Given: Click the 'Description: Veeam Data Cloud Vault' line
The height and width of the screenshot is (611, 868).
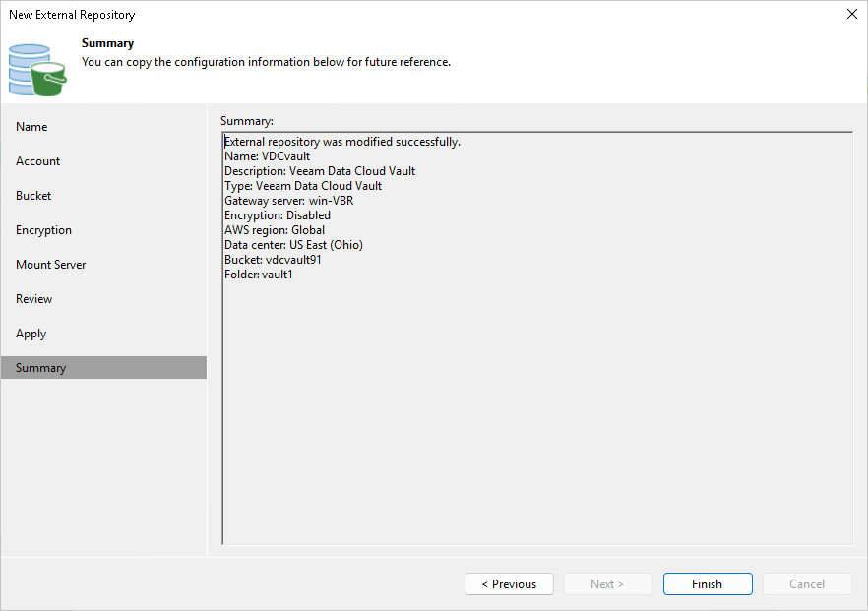Looking at the screenshot, I should [320, 171].
